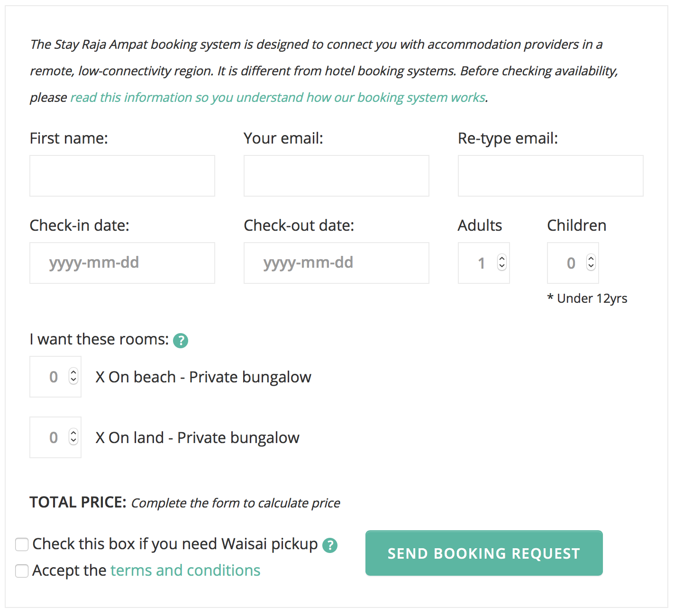Increment the Children count stepper
674x616 pixels.
[x=591, y=259]
